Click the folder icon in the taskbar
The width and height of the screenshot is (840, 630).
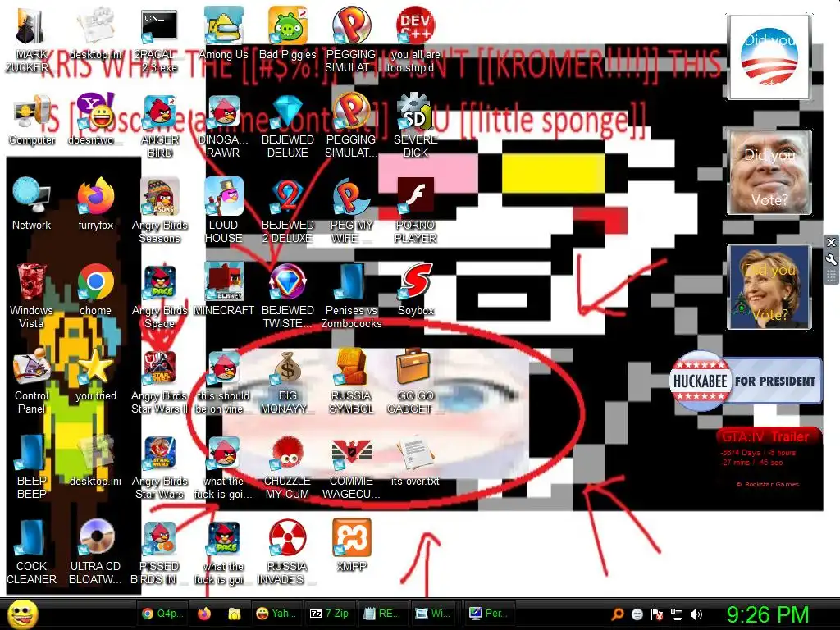(234, 614)
